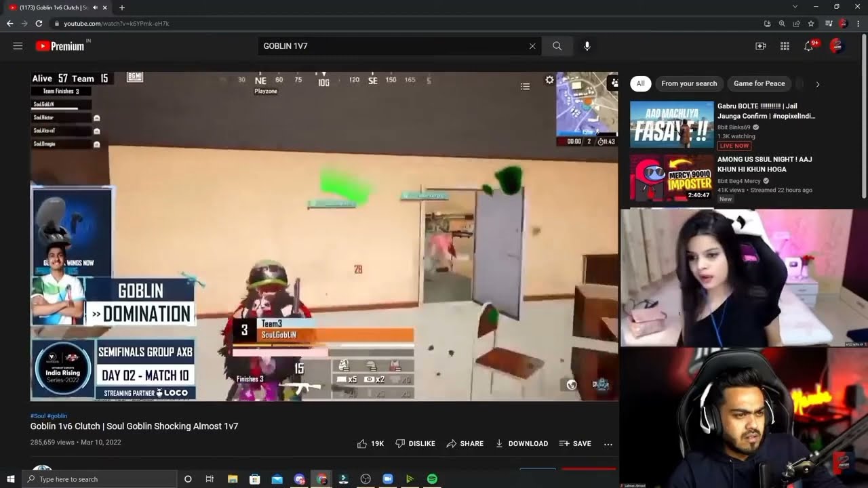Open the Windows Start menu
Image resolution: width=868 pixels, height=488 pixels.
click(10, 479)
